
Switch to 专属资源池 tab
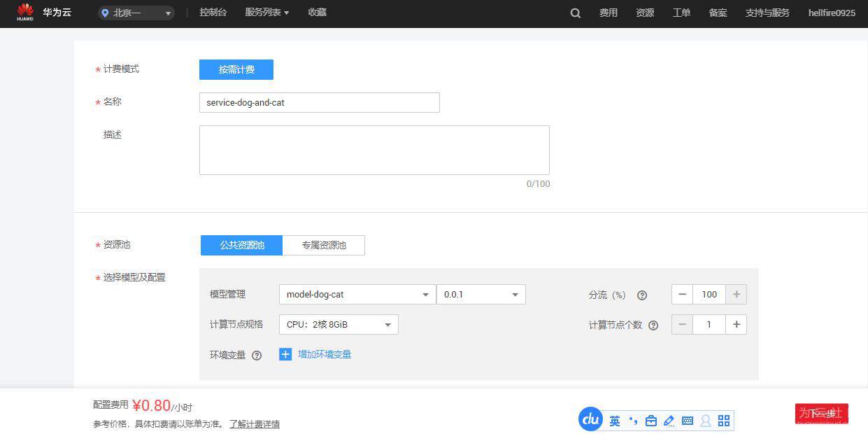click(324, 245)
